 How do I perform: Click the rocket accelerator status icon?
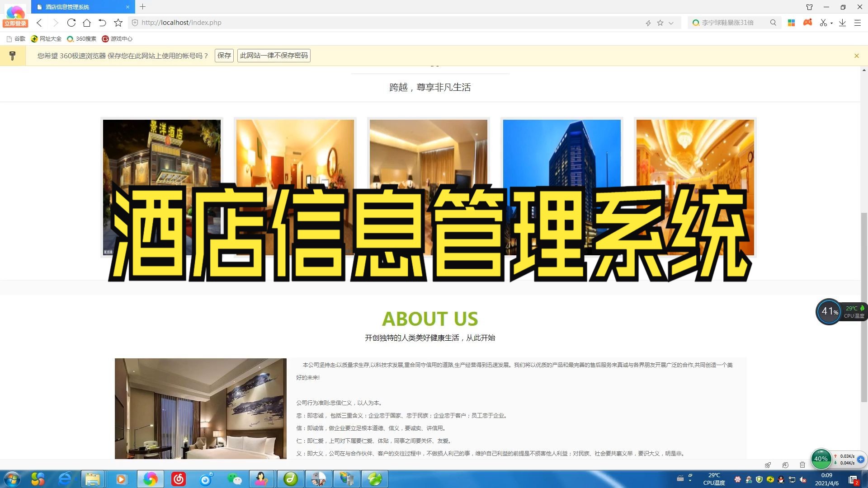tap(767, 465)
